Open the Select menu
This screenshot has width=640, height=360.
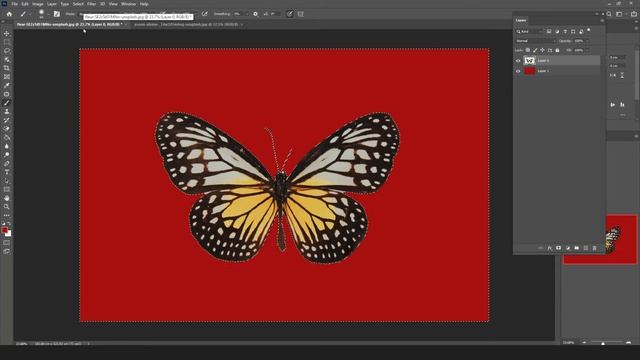point(78,4)
